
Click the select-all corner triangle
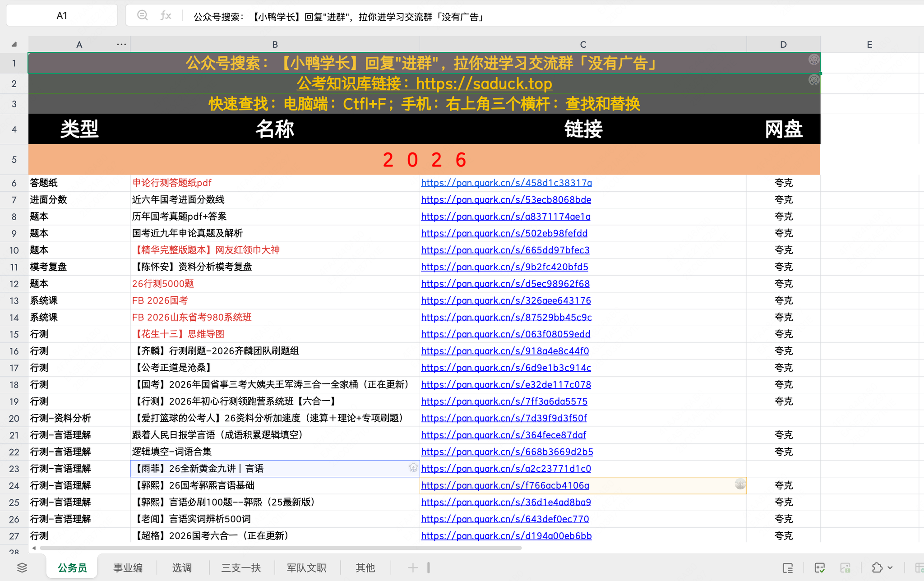[x=14, y=44]
